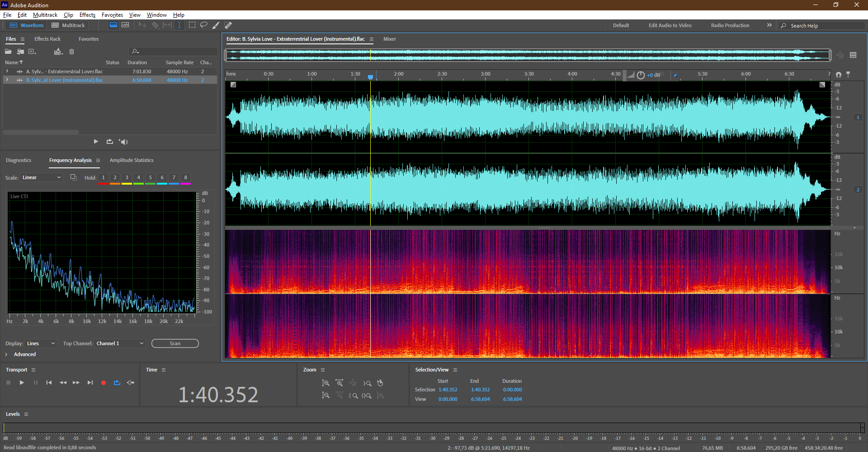The width and height of the screenshot is (868, 452).
Task: Toggle Hold button 2
Action: pyautogui.click(x=115, y=178)
